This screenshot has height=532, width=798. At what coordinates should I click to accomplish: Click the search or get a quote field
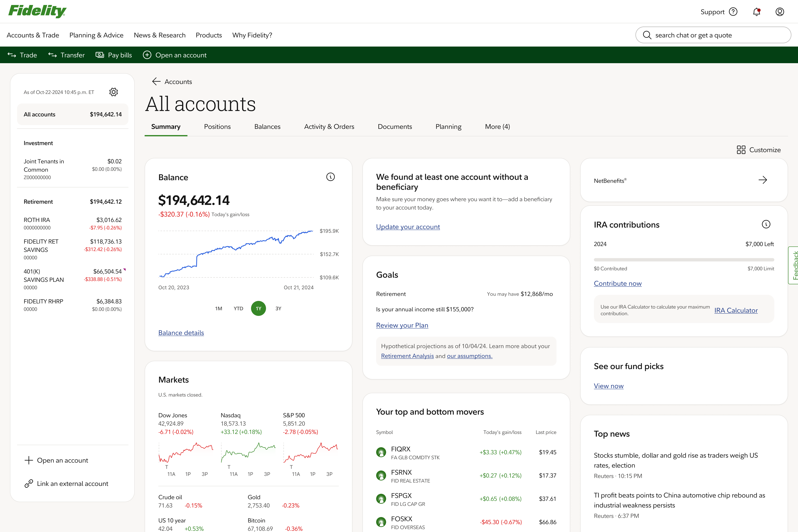(713, 35)
